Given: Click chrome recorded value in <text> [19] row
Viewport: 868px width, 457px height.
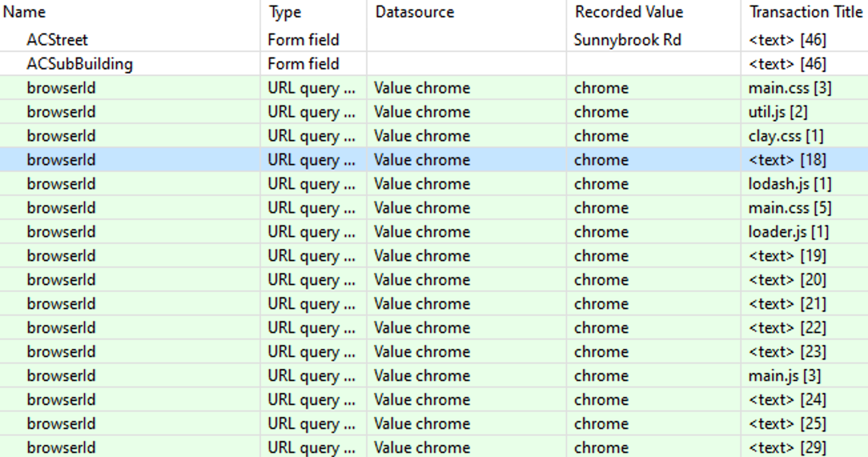Looking at the screenshot, I should (x=601, y=256).
